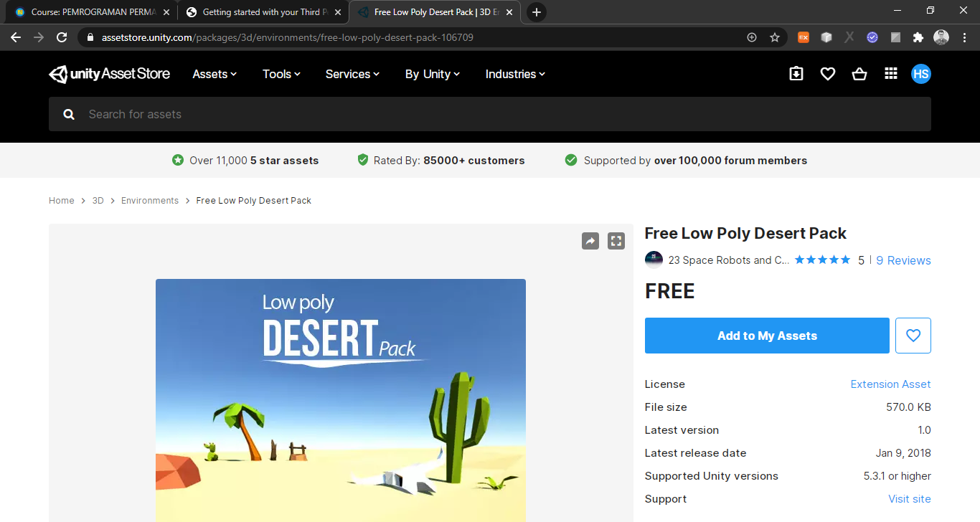The width and height of the screenshot is (980, 522).
Task: Open the 9 Reviews link
Action: pos(903,260)
